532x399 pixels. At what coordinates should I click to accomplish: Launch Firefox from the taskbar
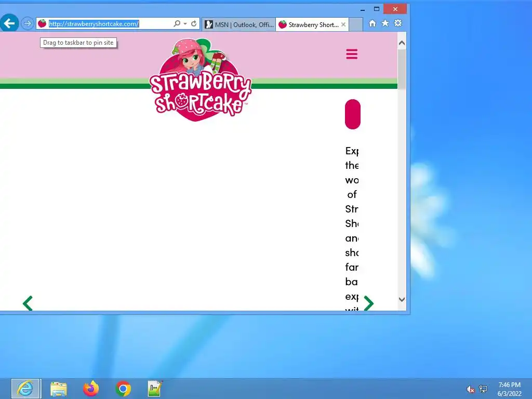(x=91, y=389)
